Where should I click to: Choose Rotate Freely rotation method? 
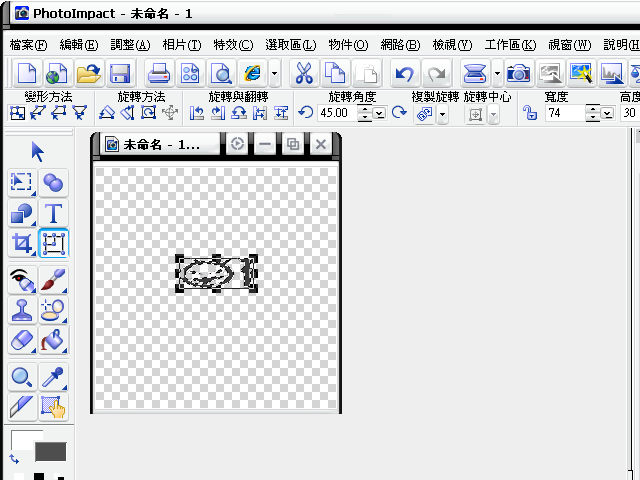[148, 113]
